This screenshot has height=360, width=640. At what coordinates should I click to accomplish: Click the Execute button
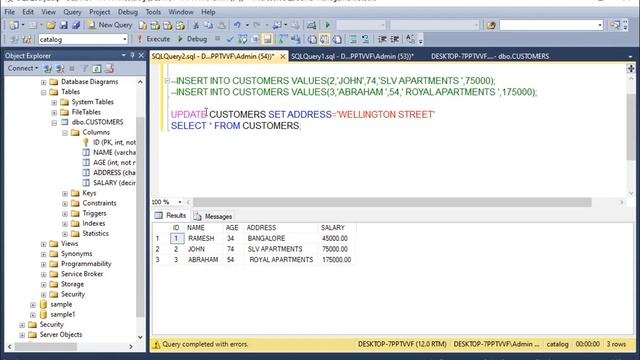tap(153, 39)
